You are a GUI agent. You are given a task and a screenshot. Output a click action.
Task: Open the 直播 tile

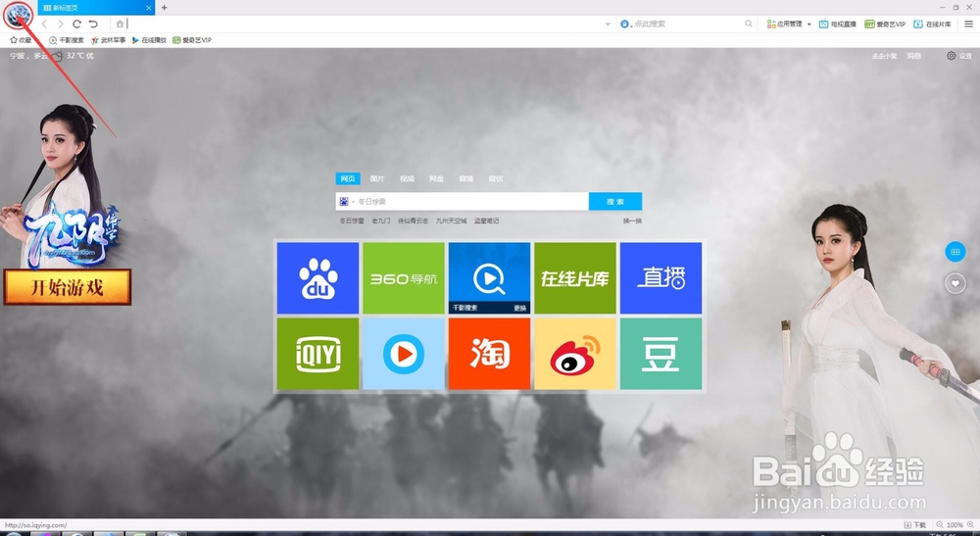[x=661, y=278]
